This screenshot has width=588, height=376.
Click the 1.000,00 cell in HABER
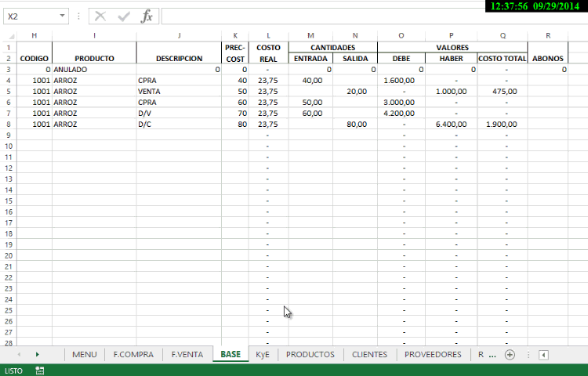(451, 92)
